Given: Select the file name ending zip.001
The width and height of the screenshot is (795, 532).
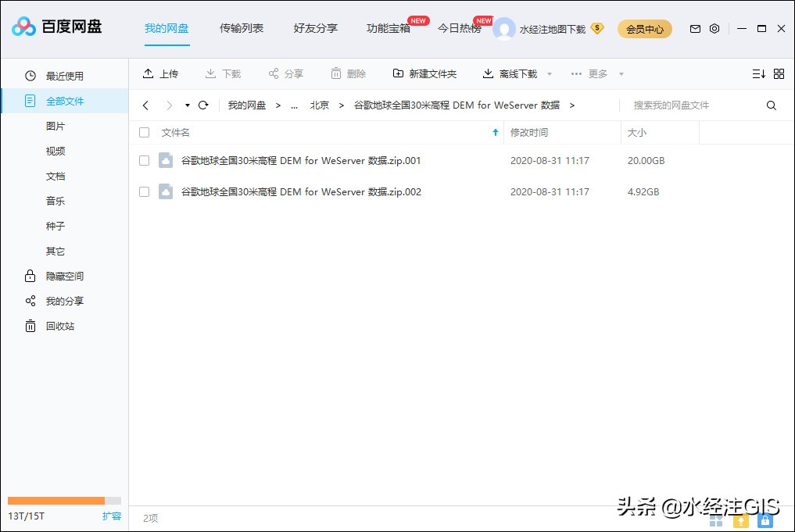Looking at the screenshot, I should click(x=301, y=161).
